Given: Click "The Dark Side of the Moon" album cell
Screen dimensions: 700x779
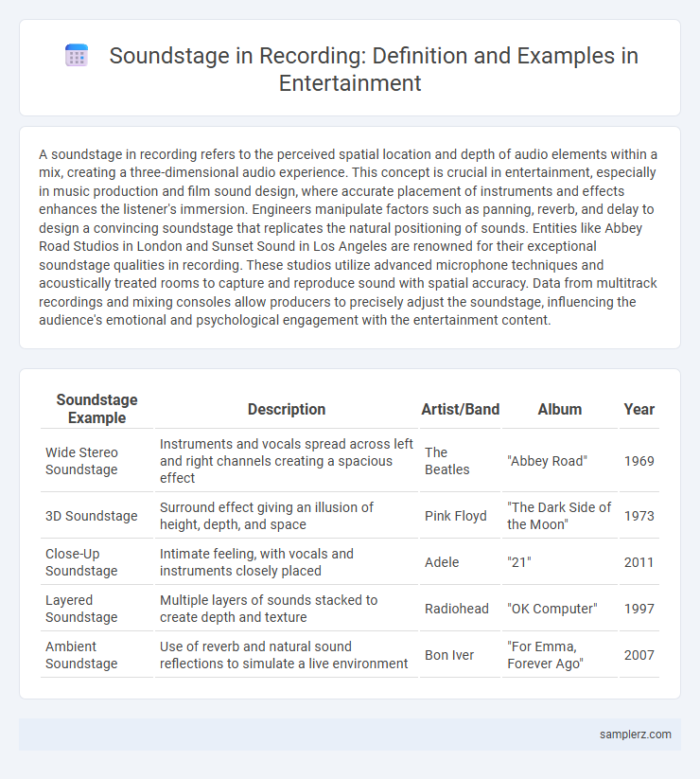Looking at the screenshot, I should (559, 516).
